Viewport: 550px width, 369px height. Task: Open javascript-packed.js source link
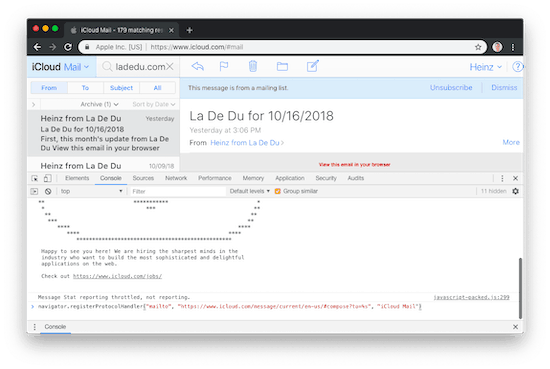coord(471,297)
